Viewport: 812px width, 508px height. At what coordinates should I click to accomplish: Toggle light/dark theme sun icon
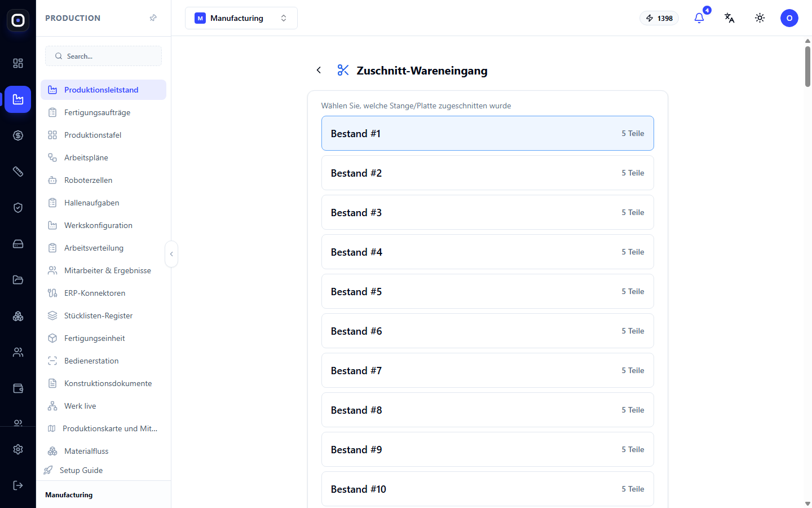(x=760, y=18)
